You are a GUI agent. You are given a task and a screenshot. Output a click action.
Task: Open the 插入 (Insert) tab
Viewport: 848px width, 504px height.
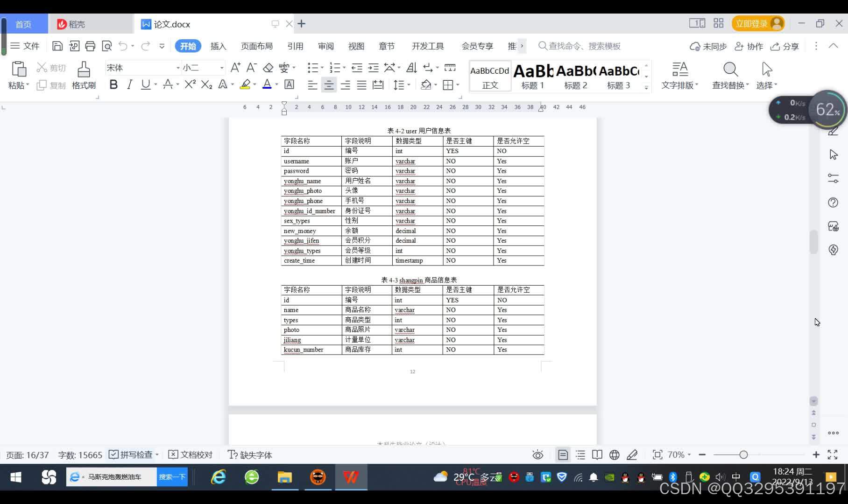coord(218,46)
